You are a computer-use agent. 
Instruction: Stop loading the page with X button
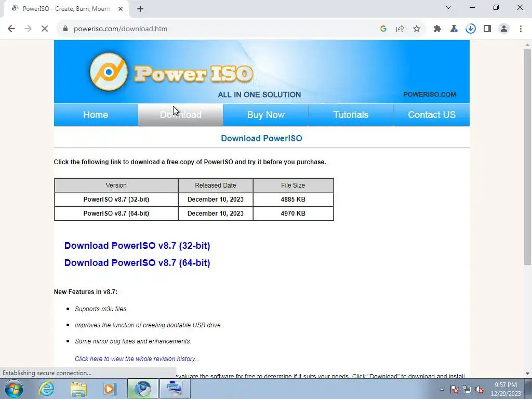(x=45, y=29)
